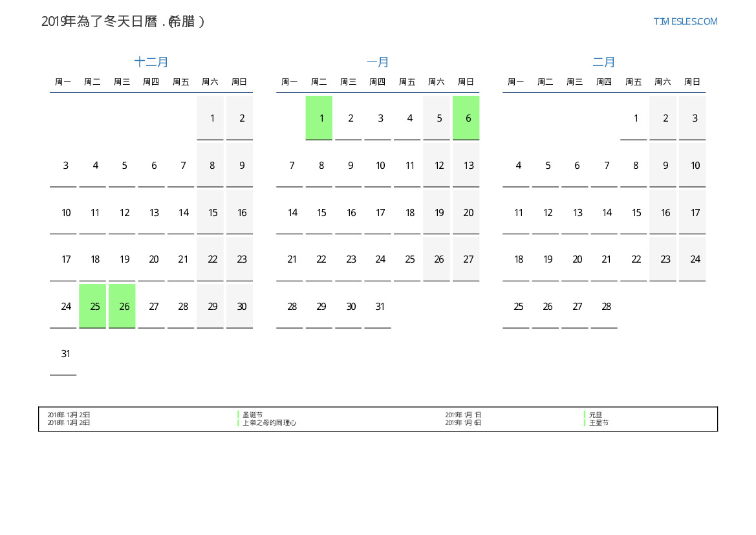
Task: Click the 上帝之母的同理心 legend entry
Action: point(269,422)
